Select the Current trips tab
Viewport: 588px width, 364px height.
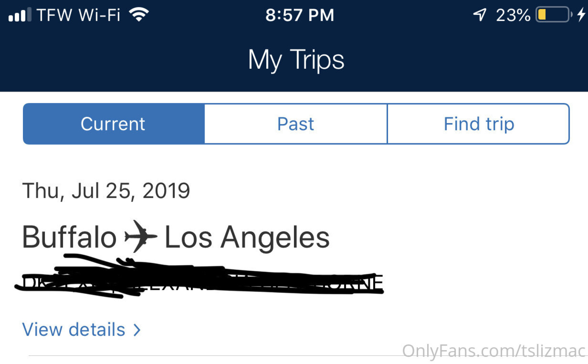pyautogui.click(x=113, y=124)
